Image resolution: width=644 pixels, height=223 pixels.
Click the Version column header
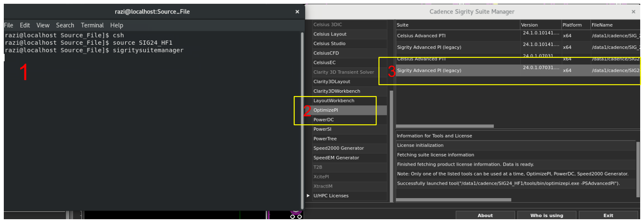tap(541, 25)
